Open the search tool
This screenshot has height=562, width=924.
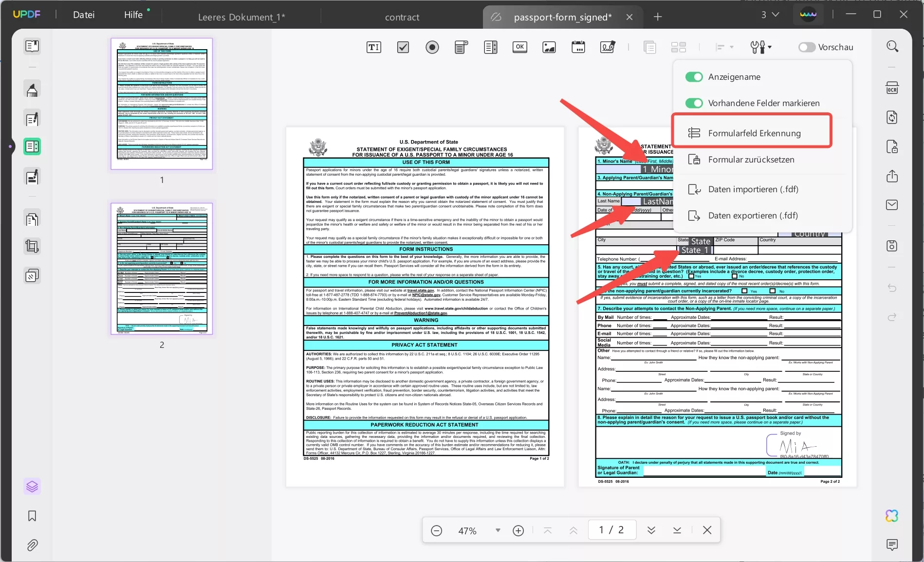coord(892,46)
